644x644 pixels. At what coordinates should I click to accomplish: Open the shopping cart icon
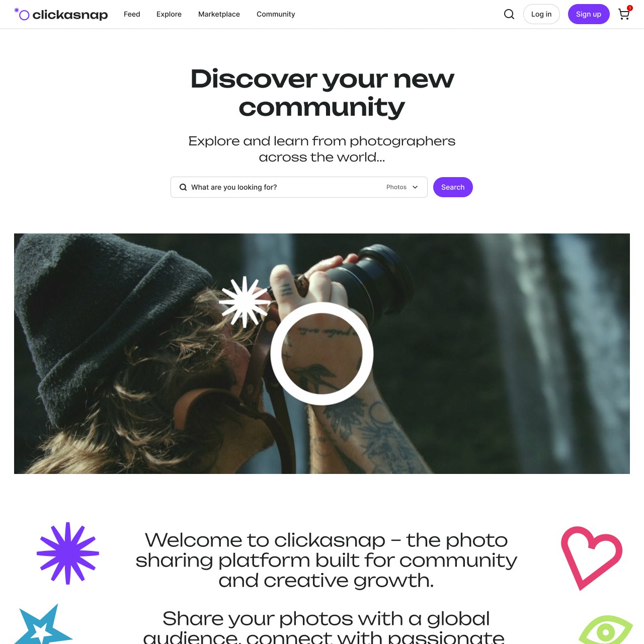click(x=624, y=14)
